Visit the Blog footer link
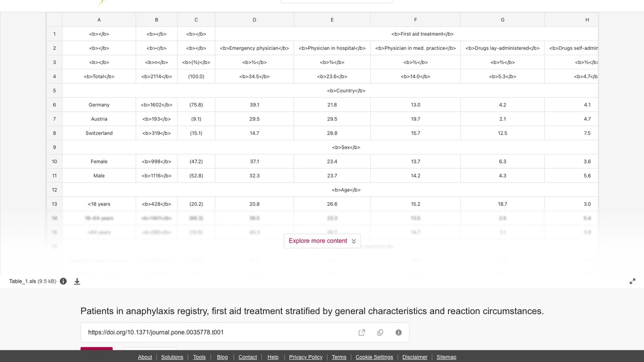This screenshot has height=362, width=644. [x=222, y=357]
